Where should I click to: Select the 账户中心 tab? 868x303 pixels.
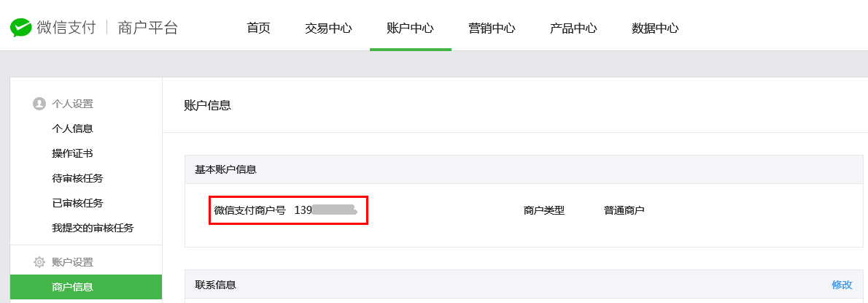click(x=410, y=28)
